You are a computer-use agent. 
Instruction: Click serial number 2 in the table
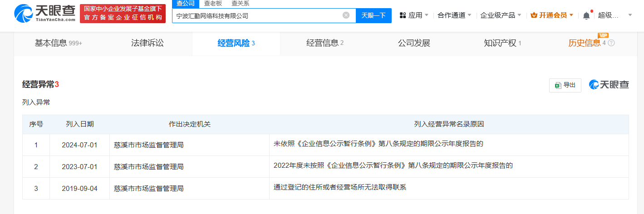point(36,167)
